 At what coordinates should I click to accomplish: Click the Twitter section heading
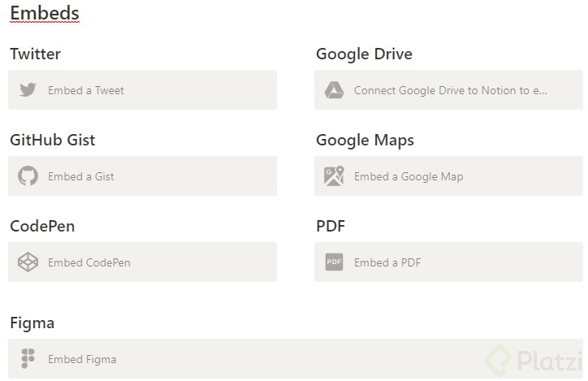pos(36,54)
